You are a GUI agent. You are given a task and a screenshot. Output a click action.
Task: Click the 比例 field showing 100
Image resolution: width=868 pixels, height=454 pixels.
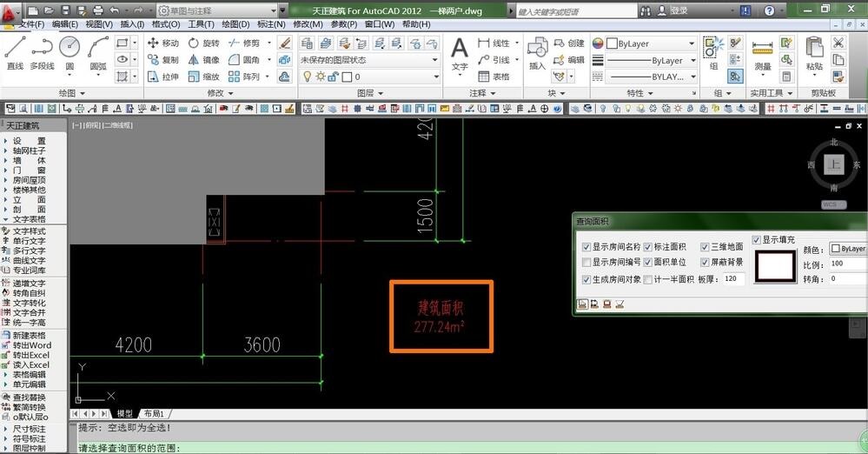coord(848,264)
